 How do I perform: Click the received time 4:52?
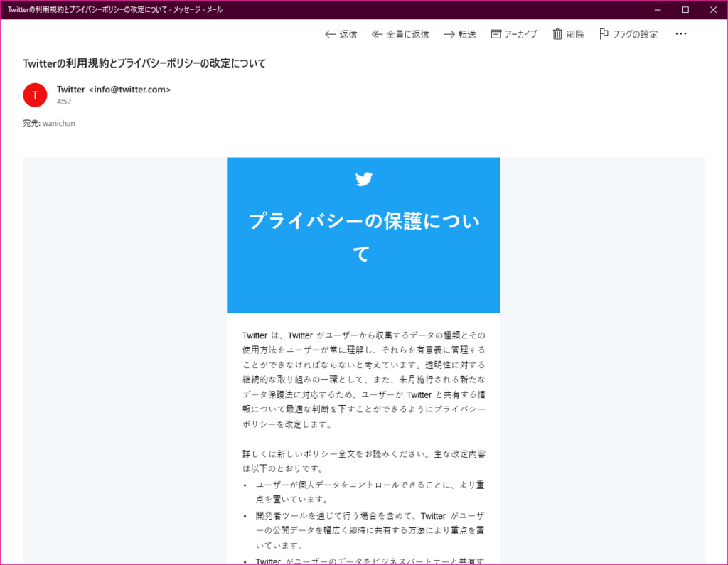(x=64, y=102)
